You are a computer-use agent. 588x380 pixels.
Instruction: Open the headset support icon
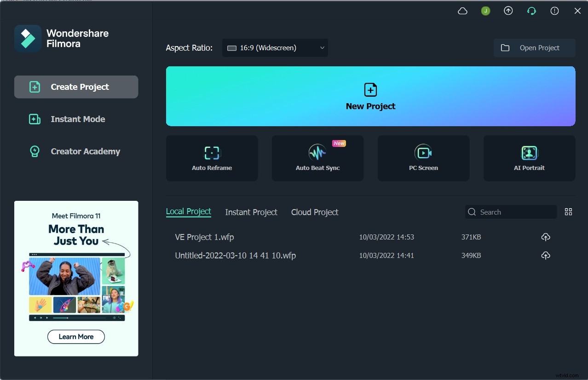(x=531, y=11)
